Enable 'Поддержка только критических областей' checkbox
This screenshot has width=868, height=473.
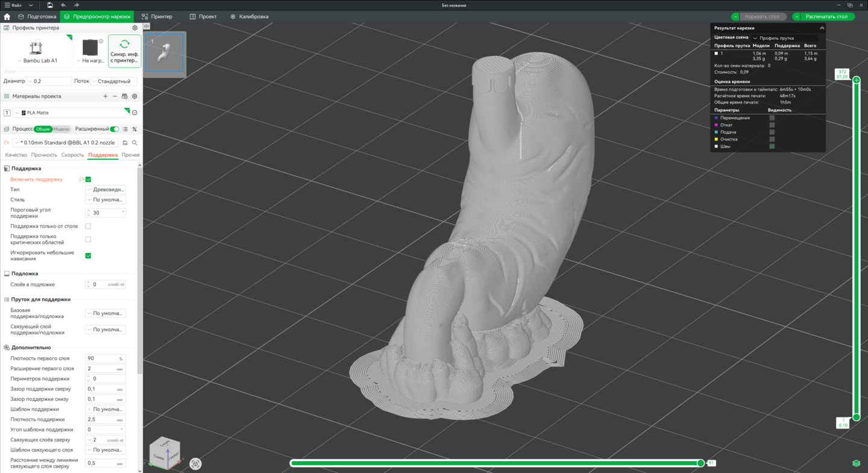coord(88,240)
